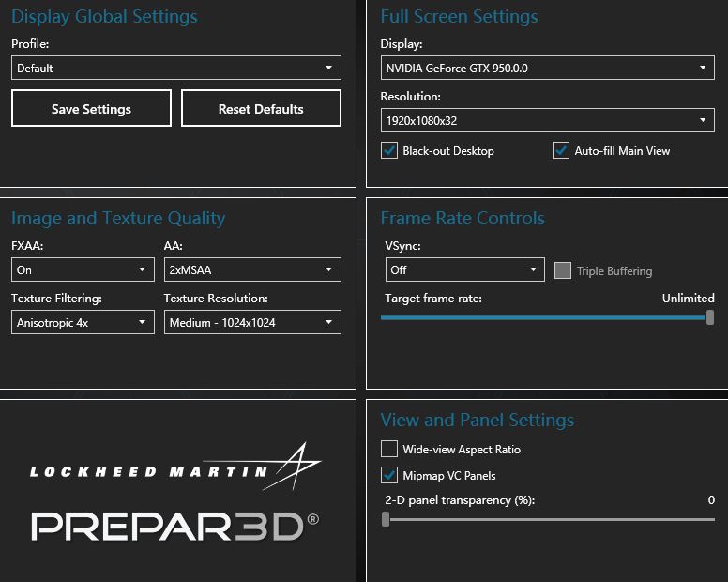Open the Display dropdown for NVIDIA GeForce GTX 950
Viewport: 728px width, 582px height.
click(547, 68)
